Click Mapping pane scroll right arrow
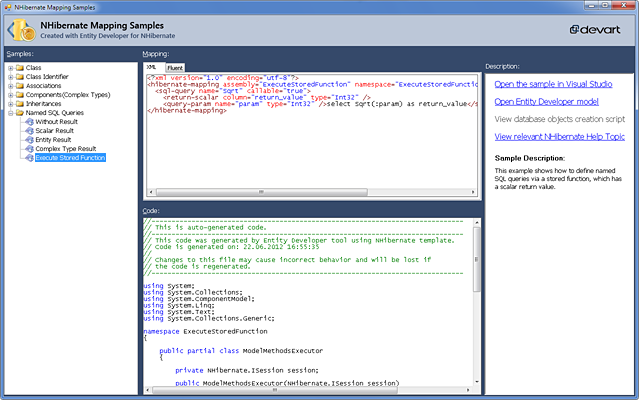This screenshot has width=639, height=400. pyautogui.click(x=473, y=192)
